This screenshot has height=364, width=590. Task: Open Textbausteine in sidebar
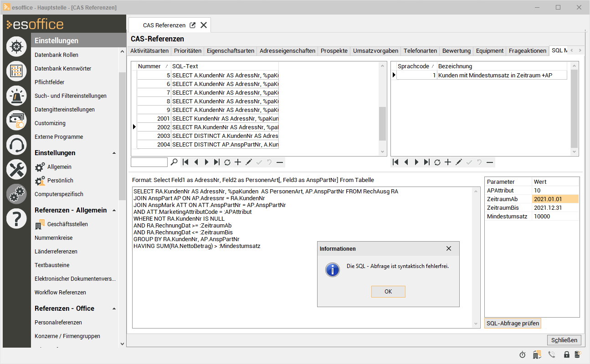click(52, 265)
